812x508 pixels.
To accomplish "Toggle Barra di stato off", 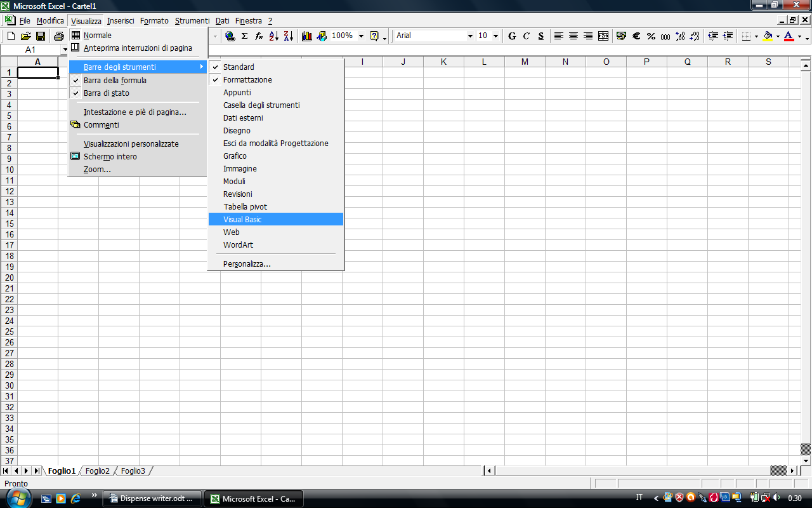I will [x=138, y=93].
